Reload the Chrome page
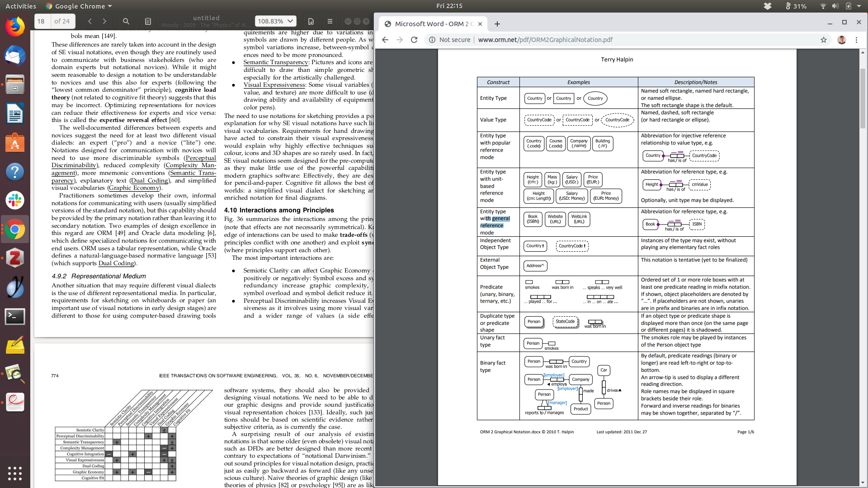This screenshot has height=488, width=868. (414, 40)
